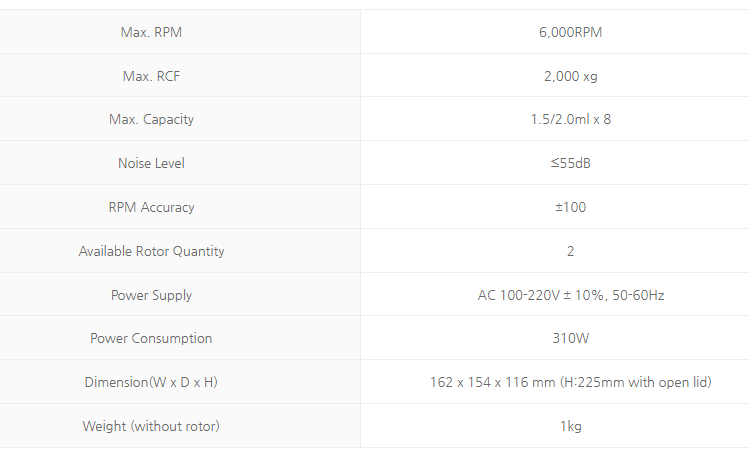
Task: Select the 1.5/2.0ml x 8 value
Action: click(x=570, y=120)
